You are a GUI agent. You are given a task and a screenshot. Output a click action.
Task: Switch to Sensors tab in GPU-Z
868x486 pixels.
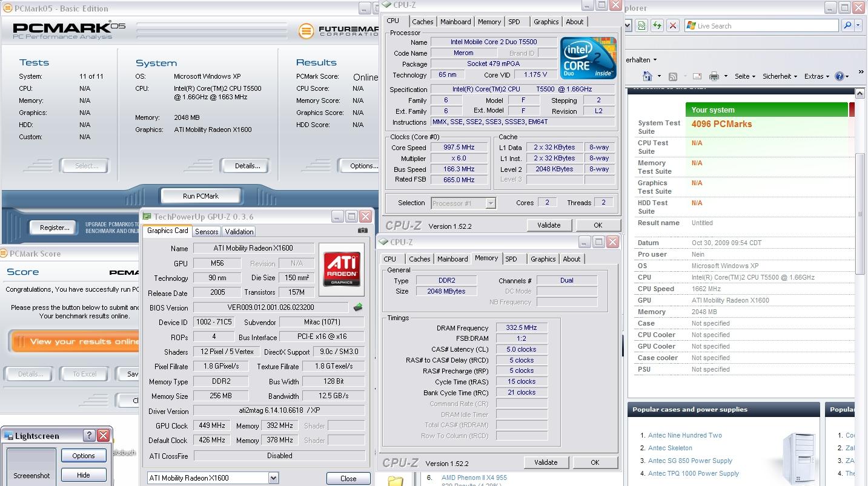coord(207,232)
